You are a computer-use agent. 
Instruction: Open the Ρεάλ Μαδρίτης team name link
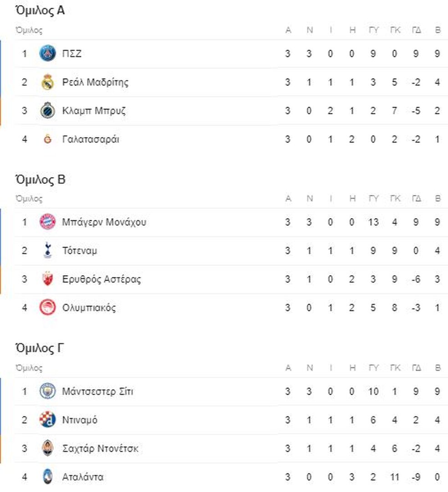click(95, 82)
